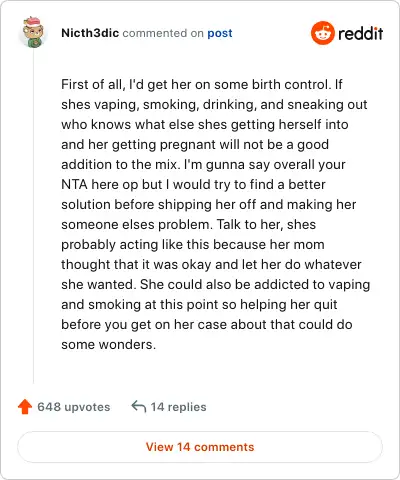Click the reply arrow icon
Screen dimensions: 400x480
tap(139, 406)
